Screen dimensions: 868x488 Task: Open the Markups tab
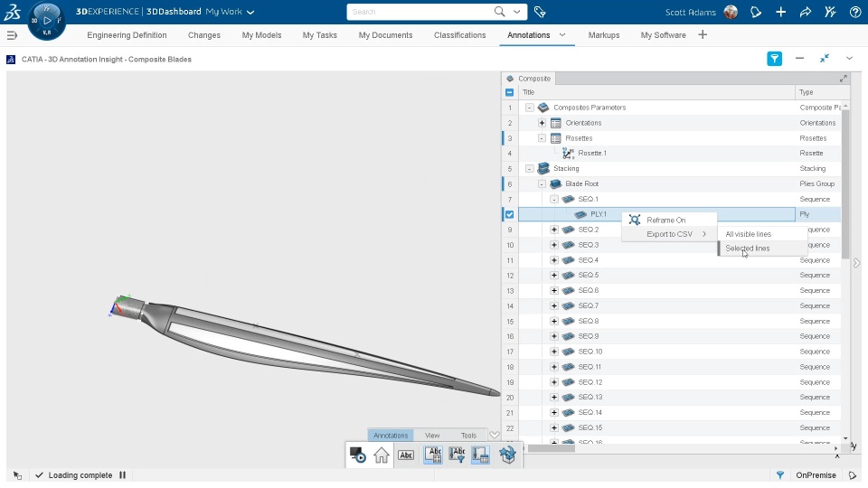click(x=604, y=35)
